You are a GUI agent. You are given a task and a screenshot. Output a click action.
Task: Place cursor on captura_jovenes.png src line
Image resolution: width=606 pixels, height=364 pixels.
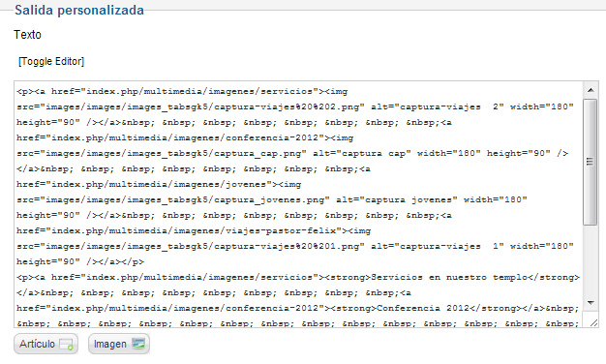tap(272, 199)
